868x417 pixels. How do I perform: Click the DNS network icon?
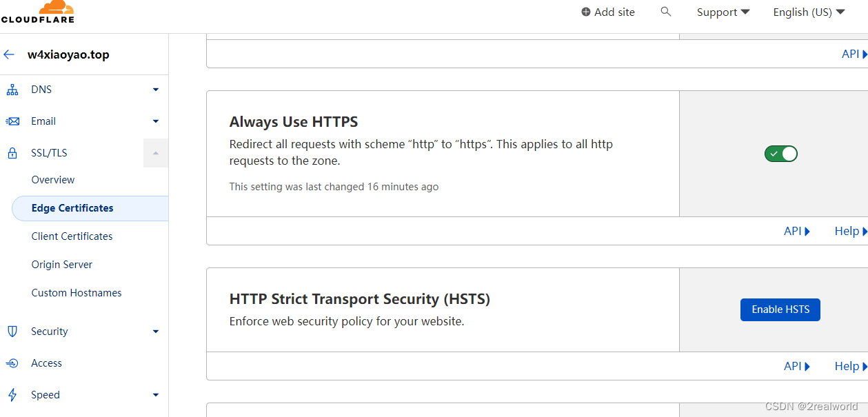point(12,90)
